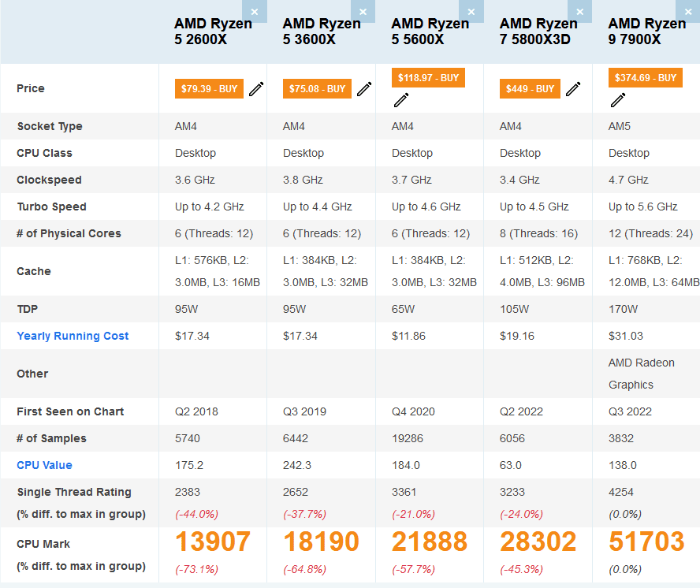Select AMD Ryzen 9 7900X header title

[x=647, y=32]
